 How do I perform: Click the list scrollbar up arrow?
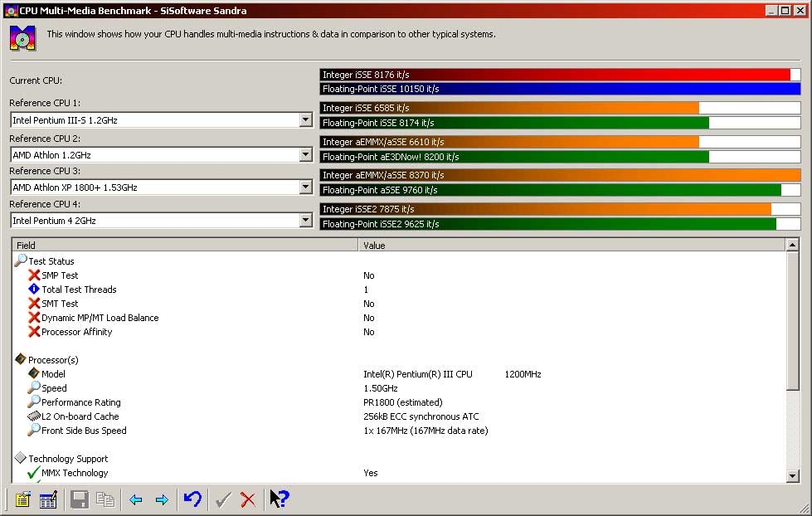(792, 245)
